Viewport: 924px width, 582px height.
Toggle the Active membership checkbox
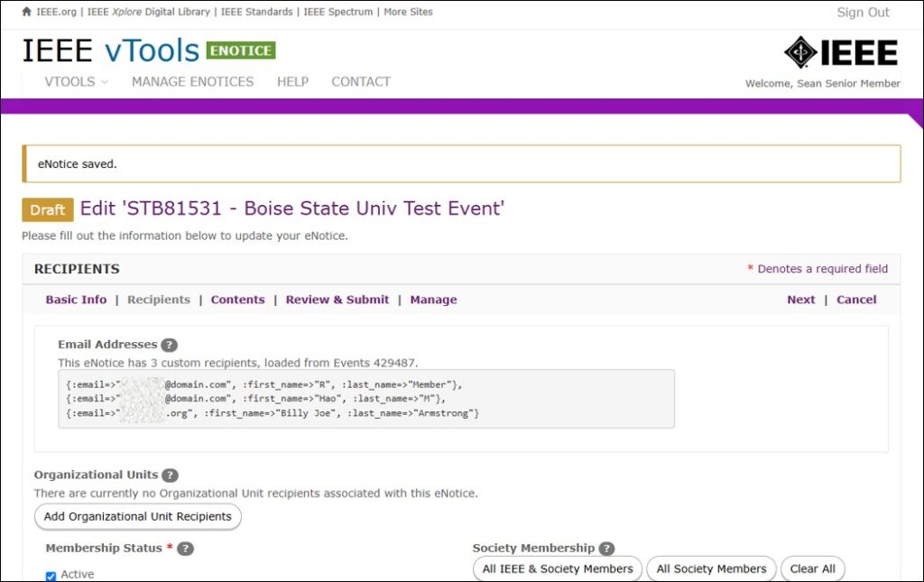(x=51, y=576)
